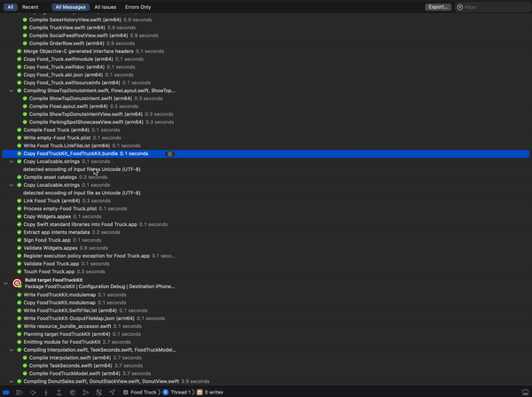Open the debug memory graph icon
Screen dimensions: 532x397
pyautogui.click(x=86, y=393)
